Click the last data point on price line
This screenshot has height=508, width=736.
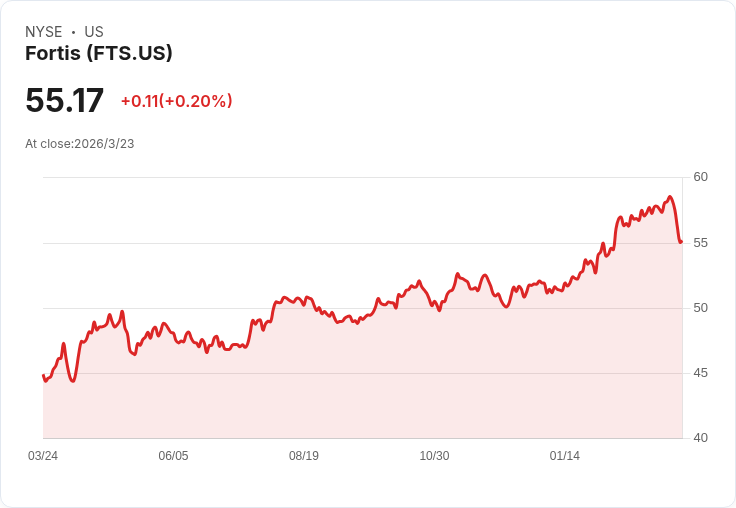(x=681, y=242)
